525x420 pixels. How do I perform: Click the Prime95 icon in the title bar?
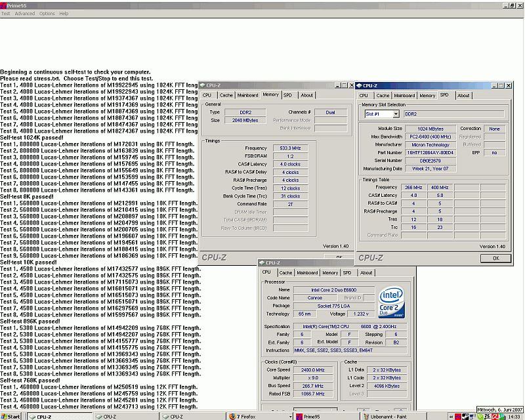[3, 5]
